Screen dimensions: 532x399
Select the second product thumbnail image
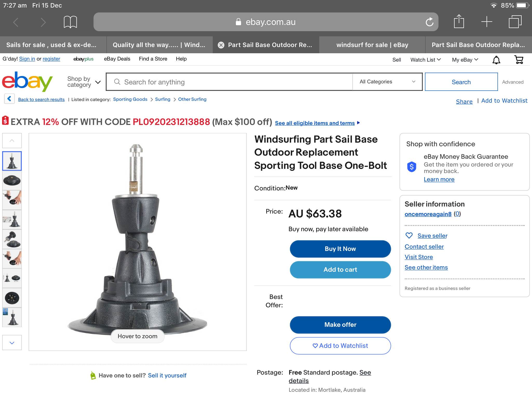pos(12,180)
